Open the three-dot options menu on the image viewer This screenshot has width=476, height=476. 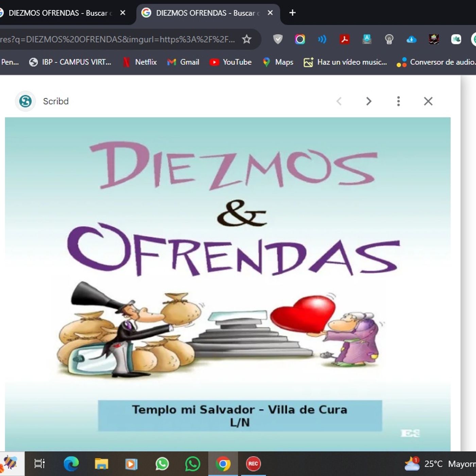(x=398, y=101)
